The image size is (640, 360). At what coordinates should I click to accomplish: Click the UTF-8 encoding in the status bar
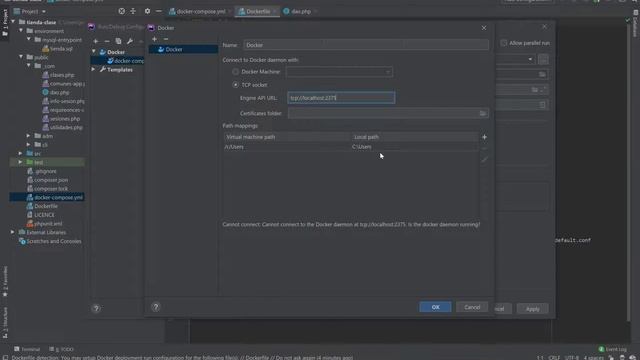[x=572, y=358]
